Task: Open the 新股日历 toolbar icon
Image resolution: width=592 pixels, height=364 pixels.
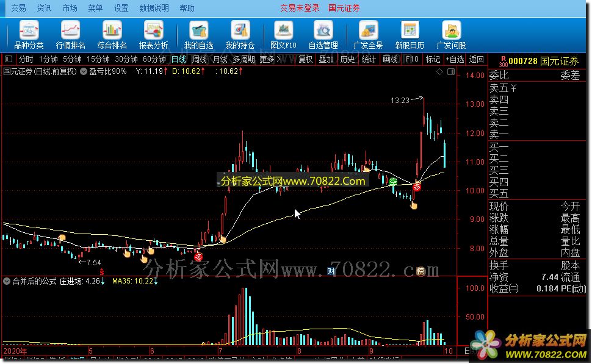Action: coord(410,35)
